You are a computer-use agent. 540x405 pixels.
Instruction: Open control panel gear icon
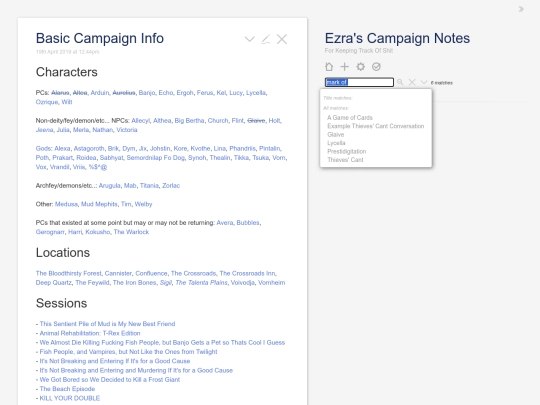[x=360, y=66]
